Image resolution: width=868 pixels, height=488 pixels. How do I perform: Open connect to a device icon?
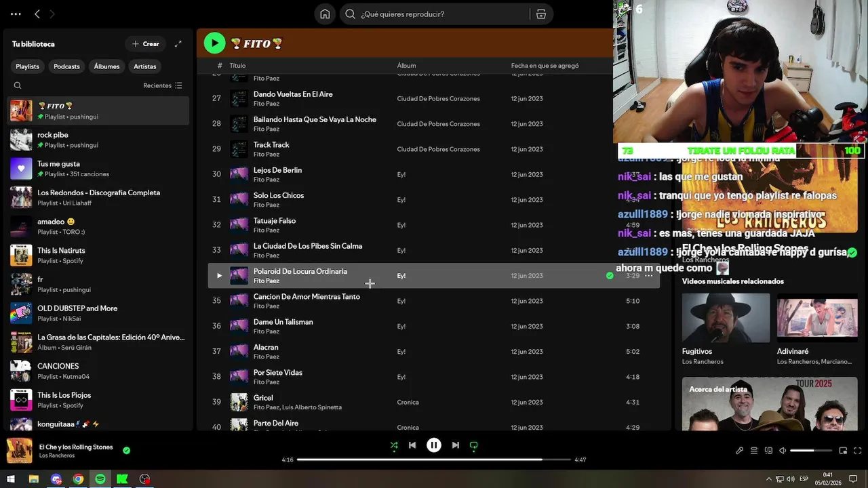(x=768, y=451)
